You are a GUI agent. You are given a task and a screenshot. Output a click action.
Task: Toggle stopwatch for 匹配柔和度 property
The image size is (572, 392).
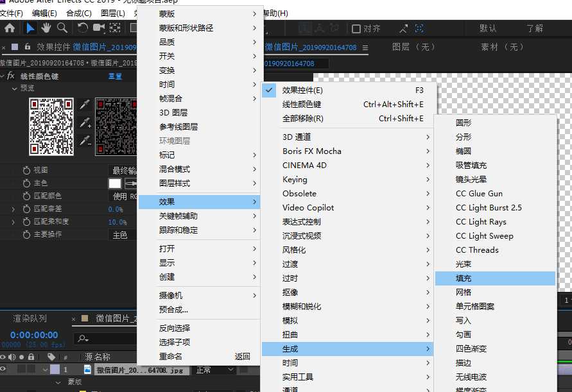pos(26,222)
